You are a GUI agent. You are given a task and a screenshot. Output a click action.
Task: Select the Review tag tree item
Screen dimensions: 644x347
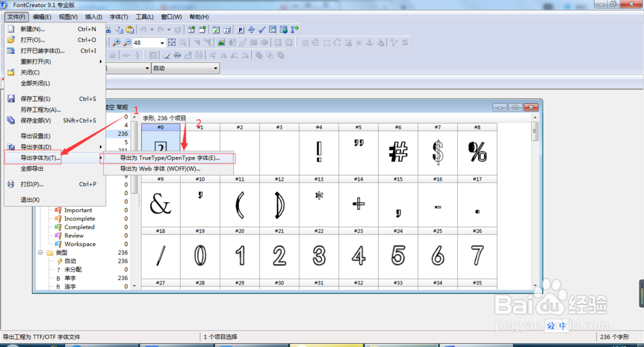point(74,235)
